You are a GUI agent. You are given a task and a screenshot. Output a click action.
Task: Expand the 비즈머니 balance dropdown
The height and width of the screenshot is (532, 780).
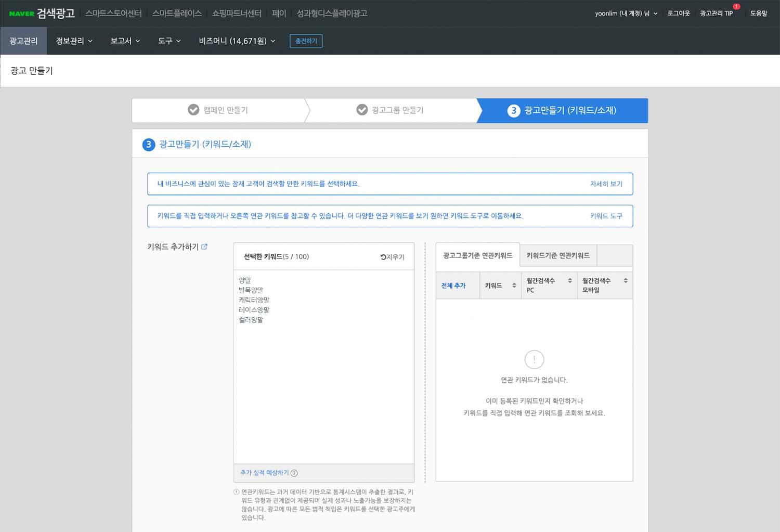click(x=237, y=41)
